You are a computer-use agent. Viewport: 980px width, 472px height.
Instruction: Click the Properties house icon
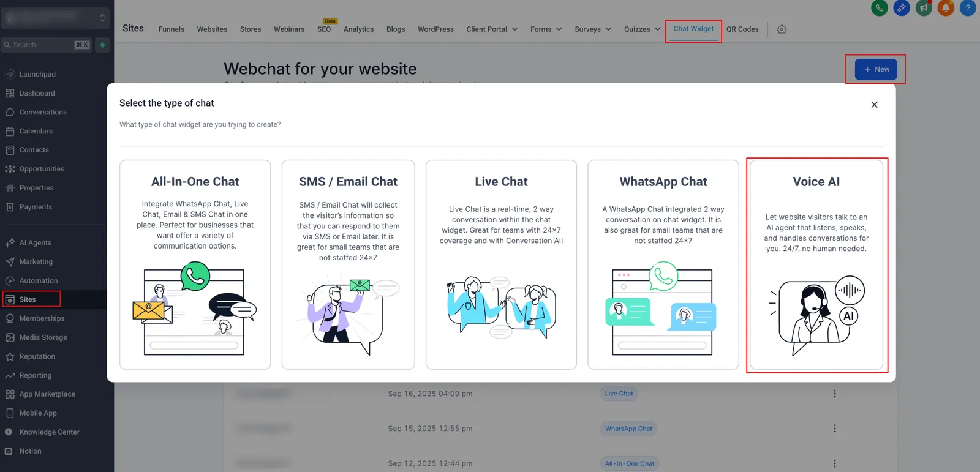pyautogui.click(x=10, y=188)
